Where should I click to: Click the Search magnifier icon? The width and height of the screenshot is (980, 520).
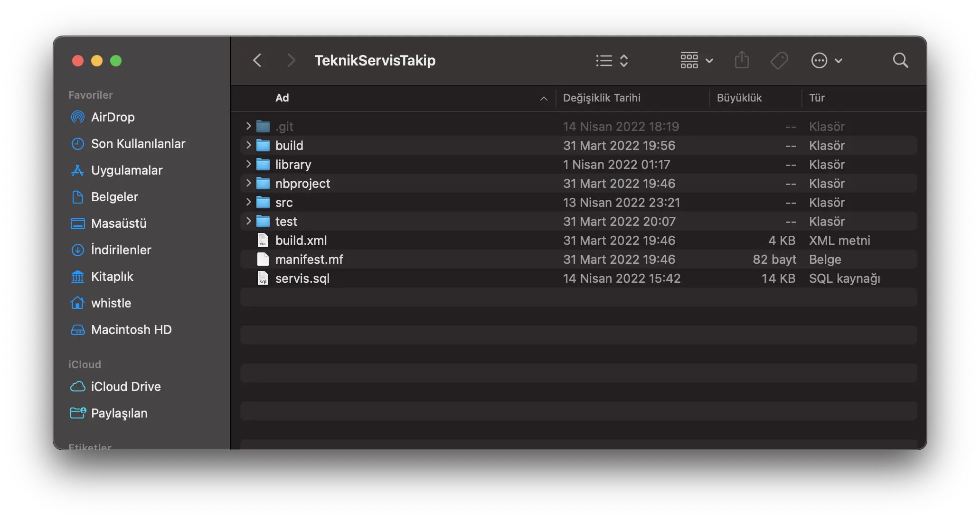click(900, 60)
